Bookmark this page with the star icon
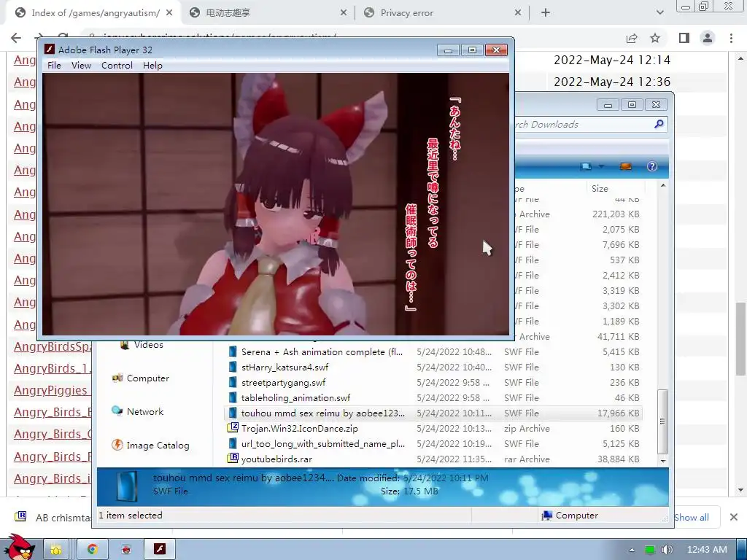The height and width of the screenshot is (560, 747). (x=655, y=38)
